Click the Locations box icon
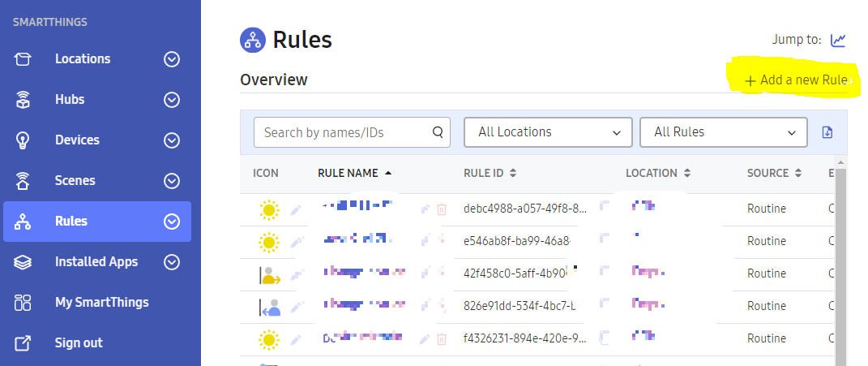The height and width of the screenshot is (366, 868). click(x=22, y=58)
